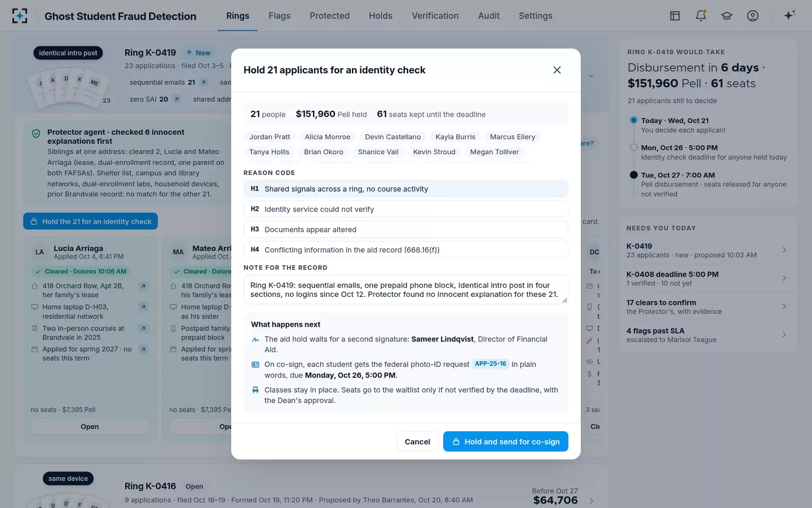
Task: Collapse the Ring K-0419 card chevron
Action: [592, 76]
